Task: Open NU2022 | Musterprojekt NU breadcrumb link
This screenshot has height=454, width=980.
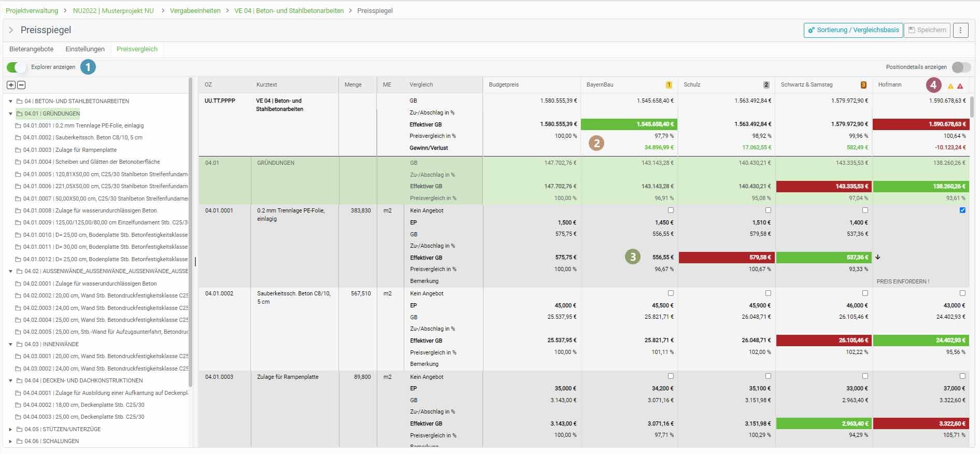Action: (113, 11)
